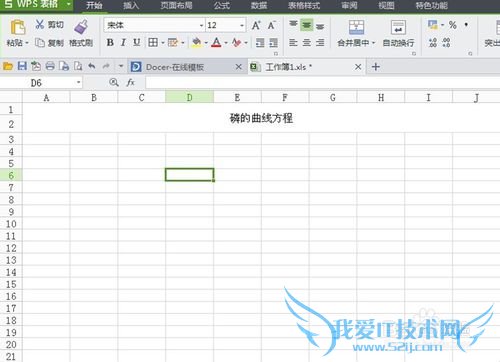500x362 pixels.
Task: Click the increase font size icon
Action: pyautogui.click(x=256, y=25)
